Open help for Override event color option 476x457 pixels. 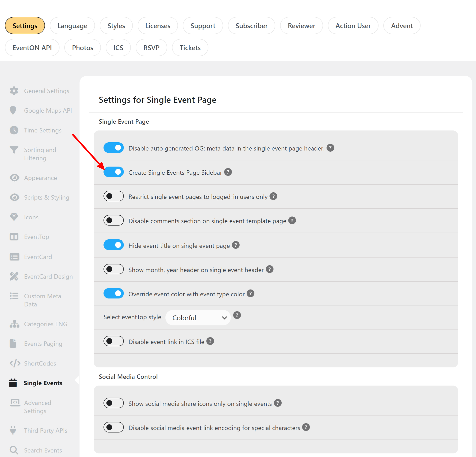pos(250,294)
